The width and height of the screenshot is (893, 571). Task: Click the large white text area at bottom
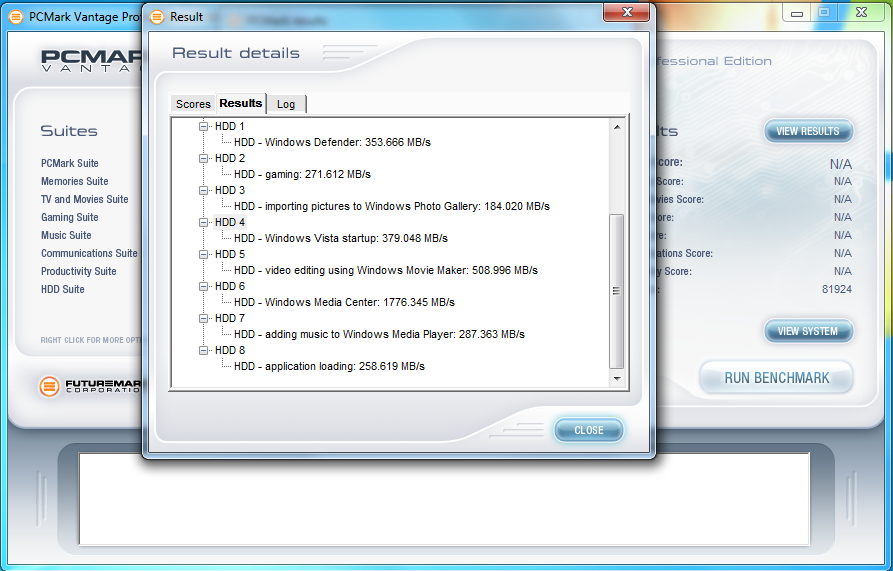tap(444, 499)
